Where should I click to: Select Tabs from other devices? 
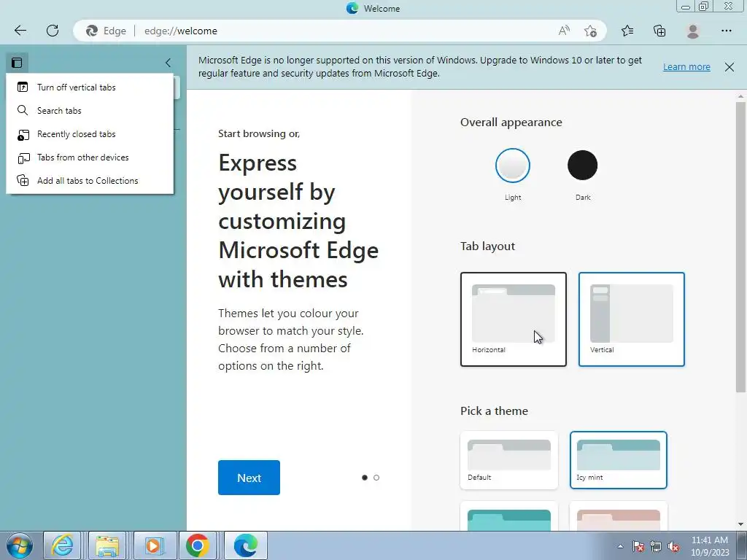coord(90,157)
